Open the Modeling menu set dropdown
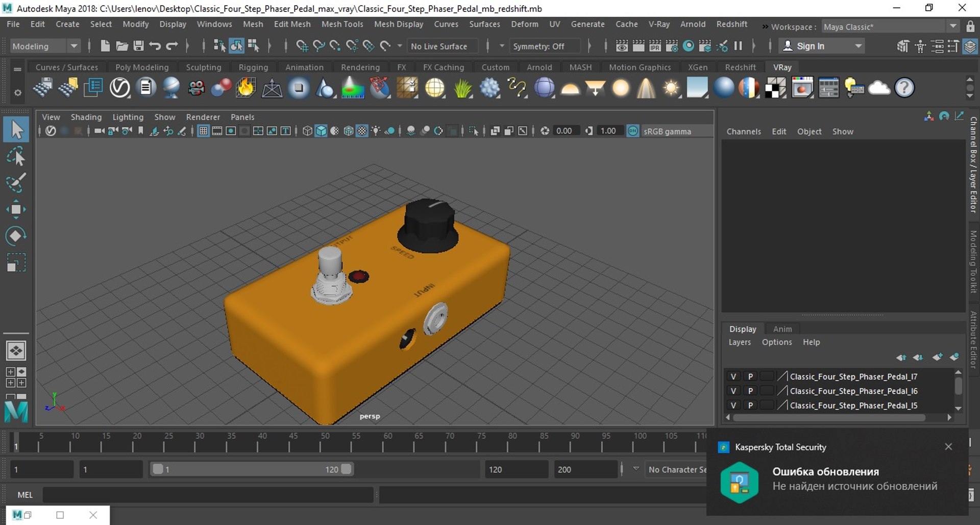980x525 pixels. click(45, 46)
